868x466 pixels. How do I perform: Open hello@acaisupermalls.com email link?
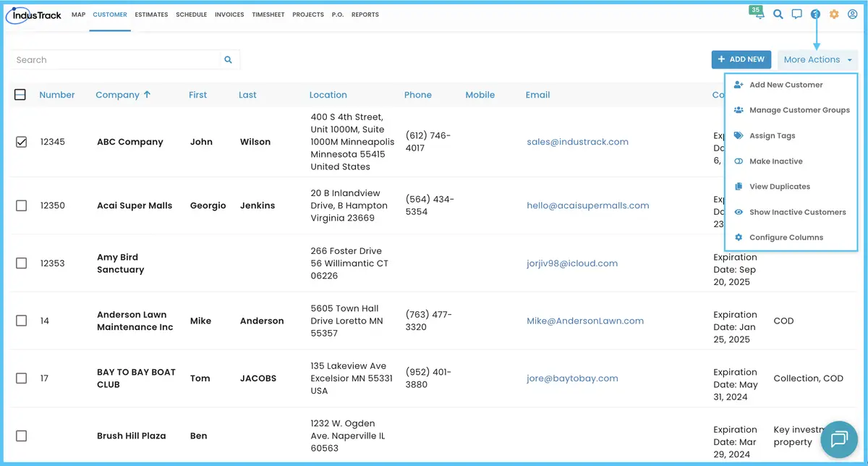point(588,206)
